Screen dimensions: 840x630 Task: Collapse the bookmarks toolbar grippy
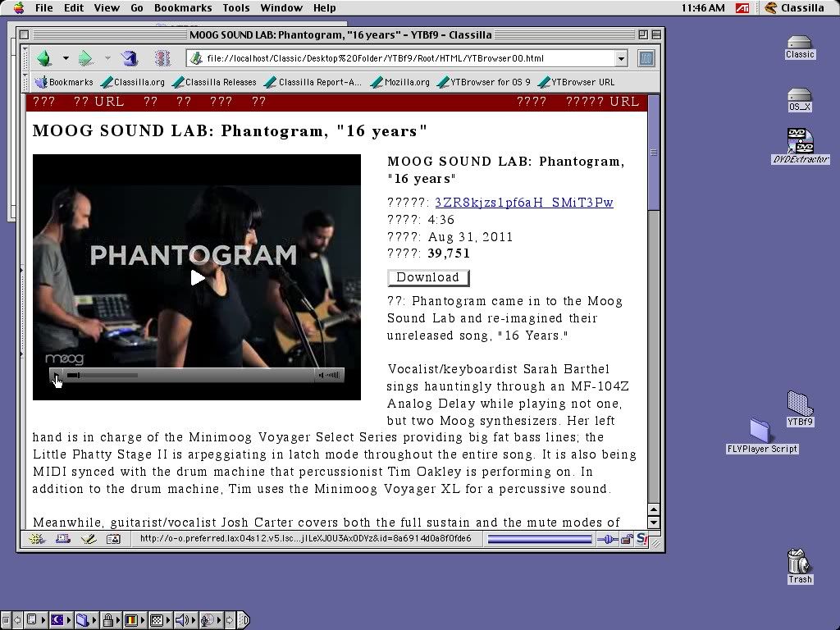pos(25,82)
